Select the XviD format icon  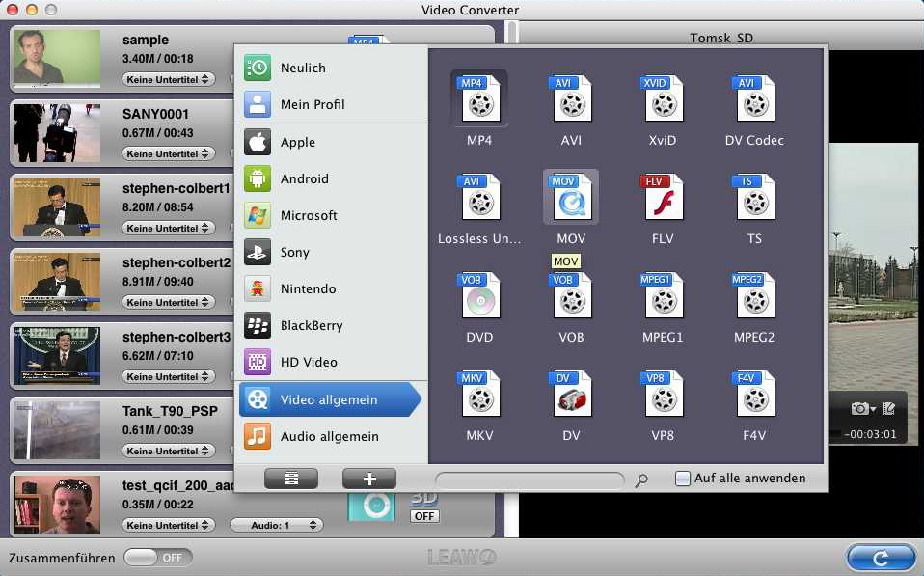tap(664, 99)
